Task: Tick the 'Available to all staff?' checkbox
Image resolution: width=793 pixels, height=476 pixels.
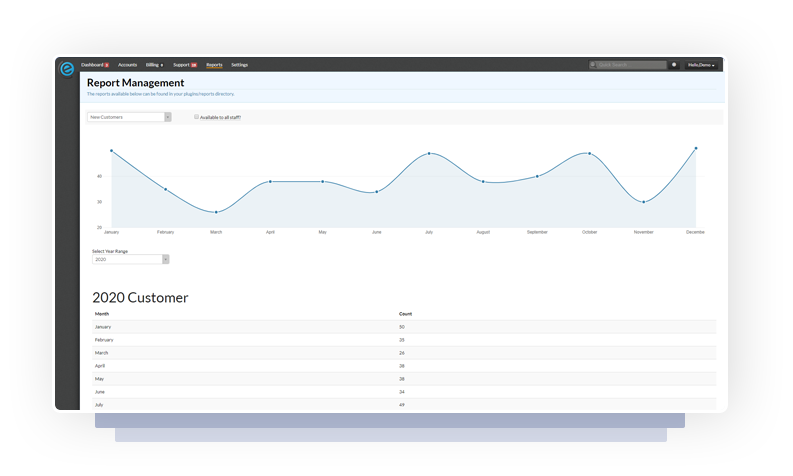Action: pyautogui.click(x=196, y=117)
